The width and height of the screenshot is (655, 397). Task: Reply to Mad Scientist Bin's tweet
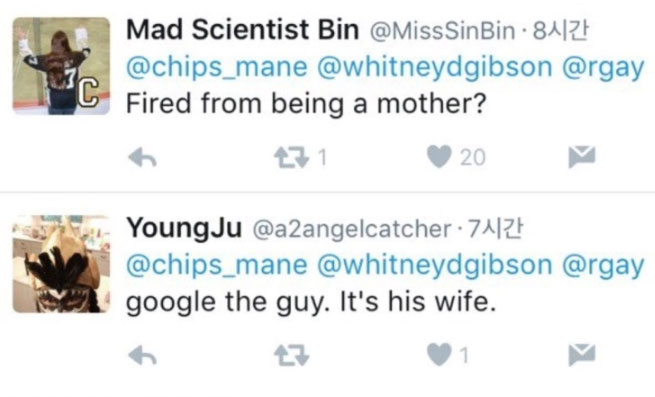click(142, 158)
